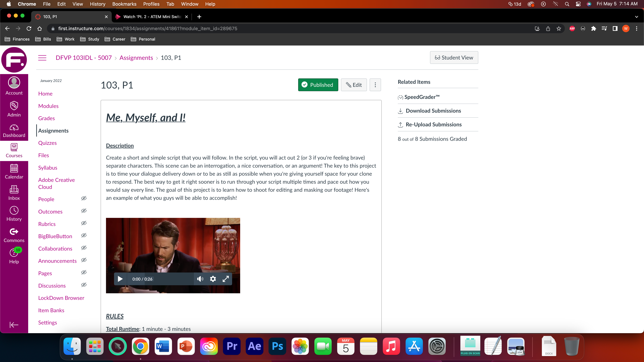Click the hidden eye icon beside Rubrics
Viewport: 644px width, 362px height.
(x=84, y=223)
